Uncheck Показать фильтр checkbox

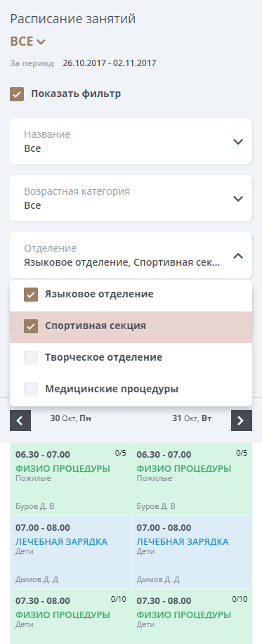(x=17, y=94)
